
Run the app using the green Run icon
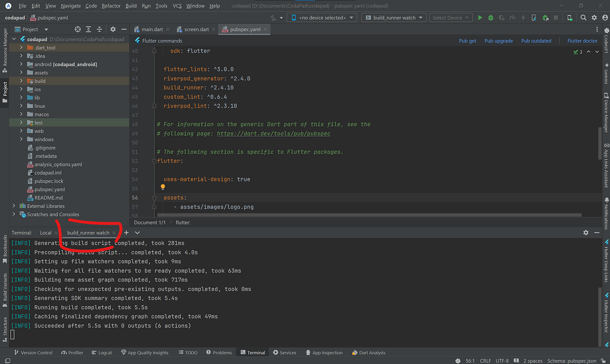point(480,17)
